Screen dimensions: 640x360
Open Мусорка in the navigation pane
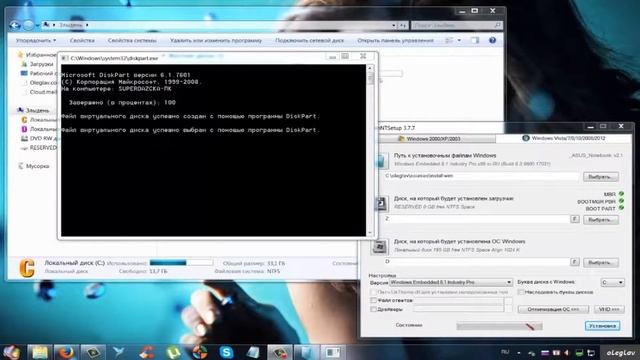tap(33, 166)
